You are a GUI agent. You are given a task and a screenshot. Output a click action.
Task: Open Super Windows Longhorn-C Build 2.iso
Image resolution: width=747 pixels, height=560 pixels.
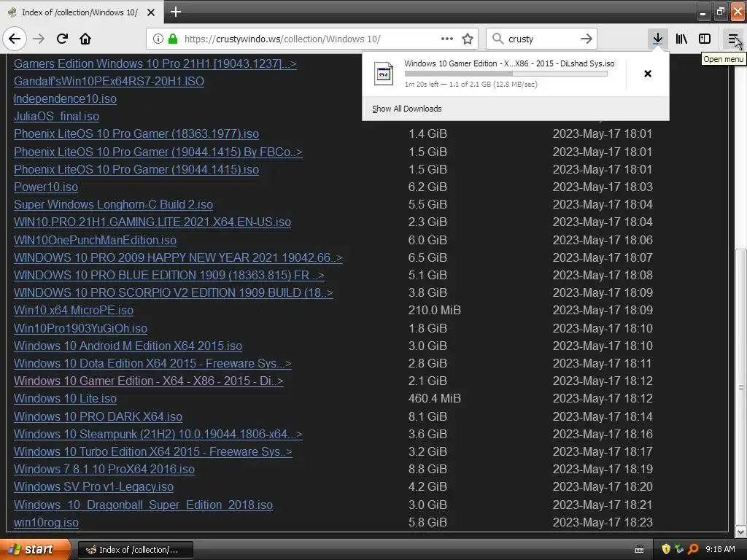point(113,205)
